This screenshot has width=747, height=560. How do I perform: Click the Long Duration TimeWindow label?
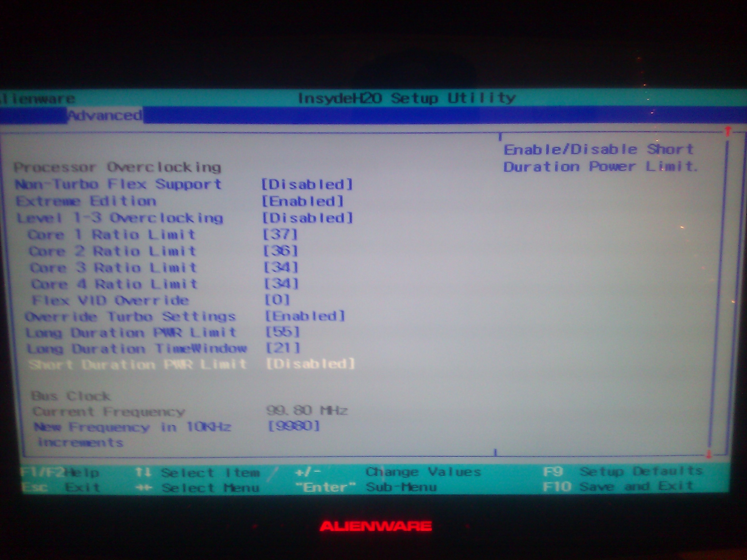[137, 349]
